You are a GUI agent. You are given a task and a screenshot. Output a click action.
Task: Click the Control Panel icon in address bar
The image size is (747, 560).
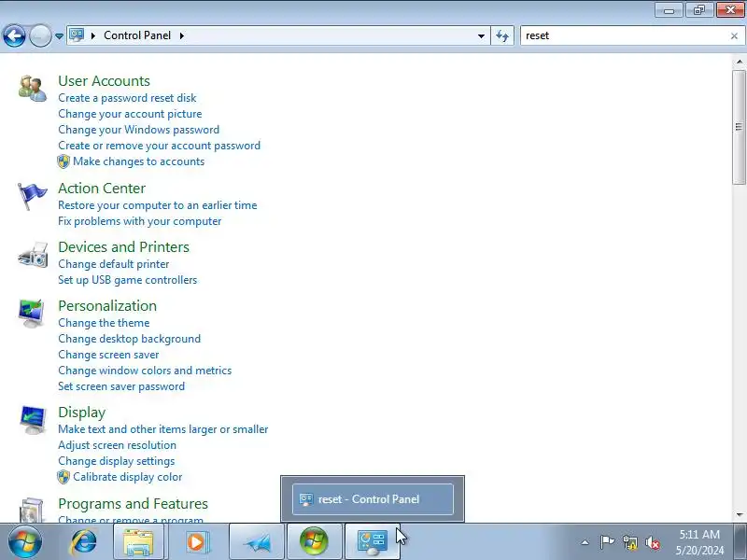point(77,35)
